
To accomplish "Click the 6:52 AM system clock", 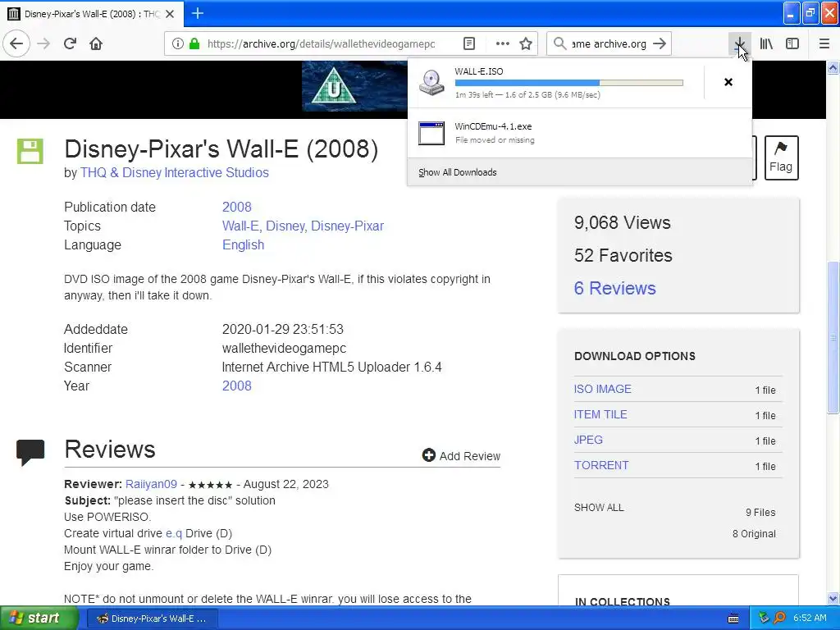I will coord(810,619).
